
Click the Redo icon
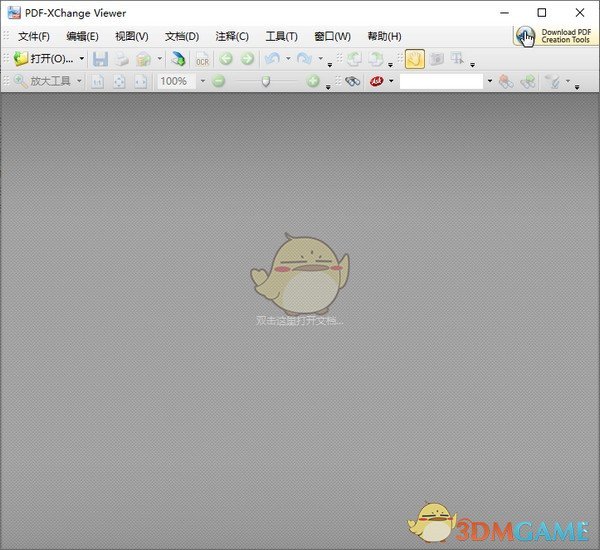(305, 59)
